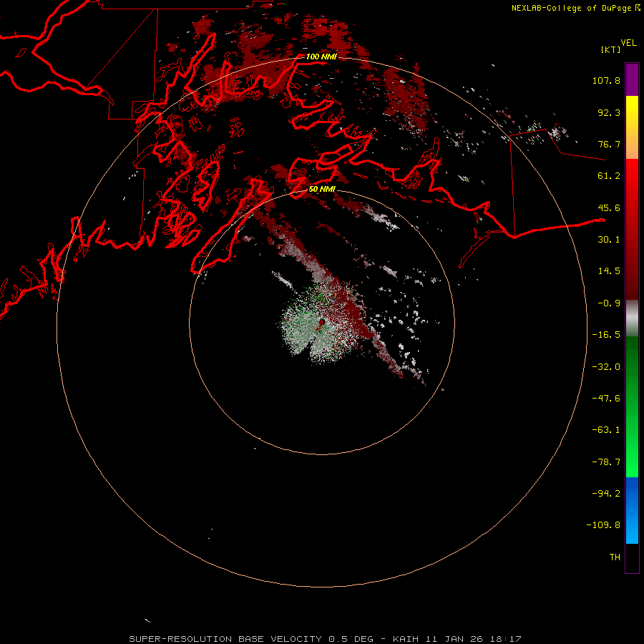Click the purple segment of the velocity color bar
The width and height of the screenshot is (644, 644).
632,79
